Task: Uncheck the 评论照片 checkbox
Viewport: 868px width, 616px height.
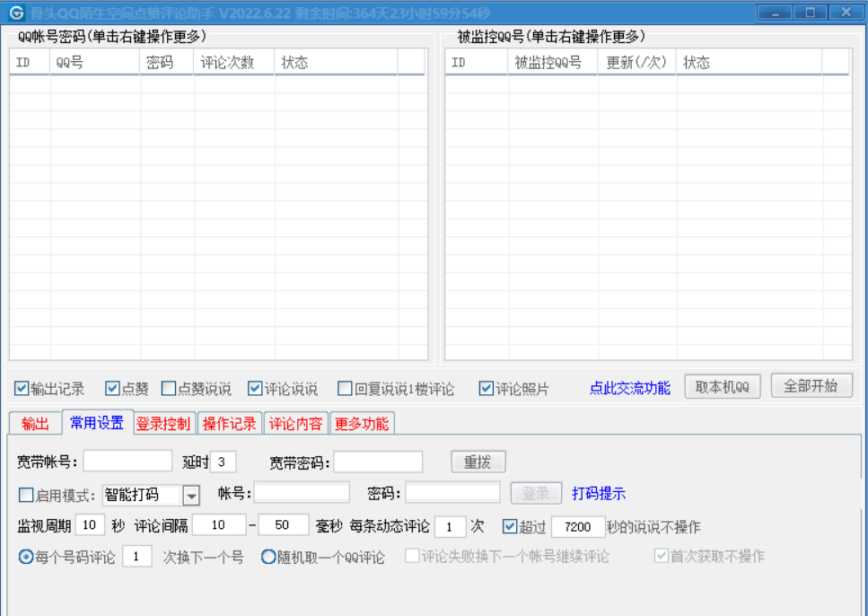Action: 487,389
